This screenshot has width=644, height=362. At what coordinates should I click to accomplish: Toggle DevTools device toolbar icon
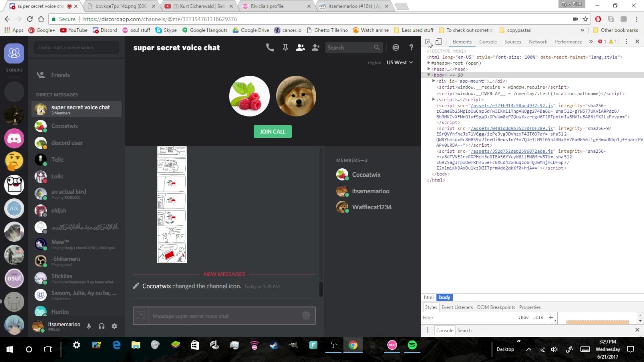pos(439,42)
